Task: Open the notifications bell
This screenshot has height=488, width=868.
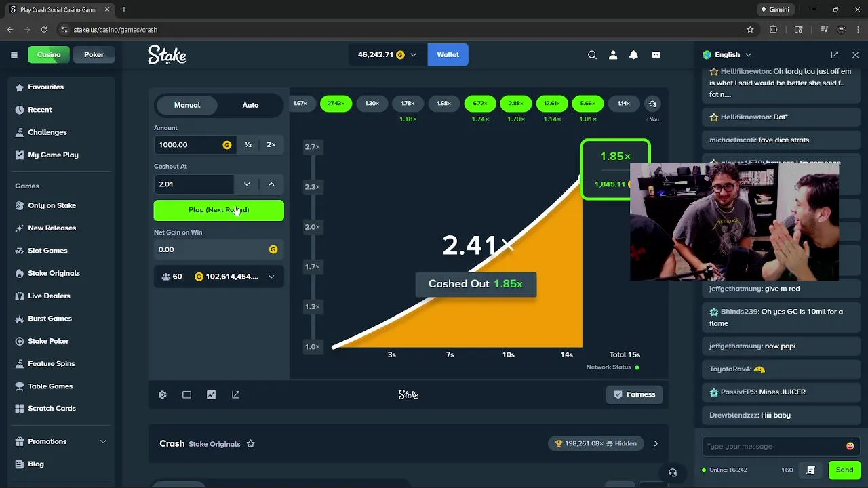Action: (x=633, y=55)
